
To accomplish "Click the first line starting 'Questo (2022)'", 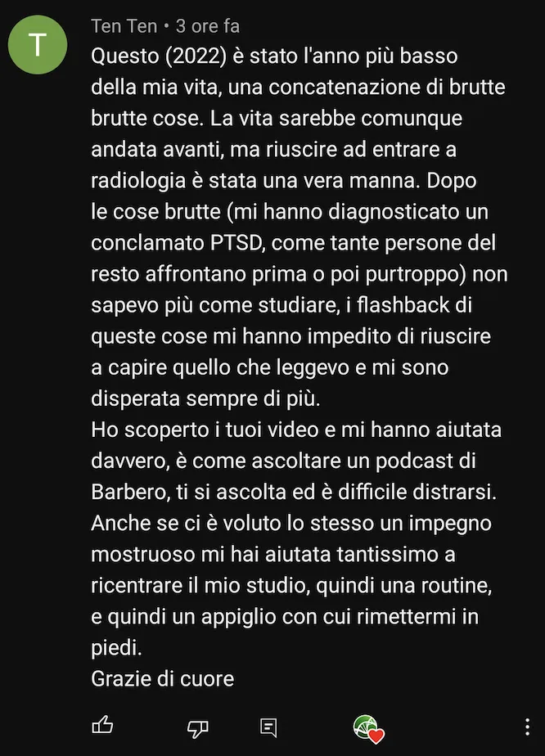I will [274, 56].
